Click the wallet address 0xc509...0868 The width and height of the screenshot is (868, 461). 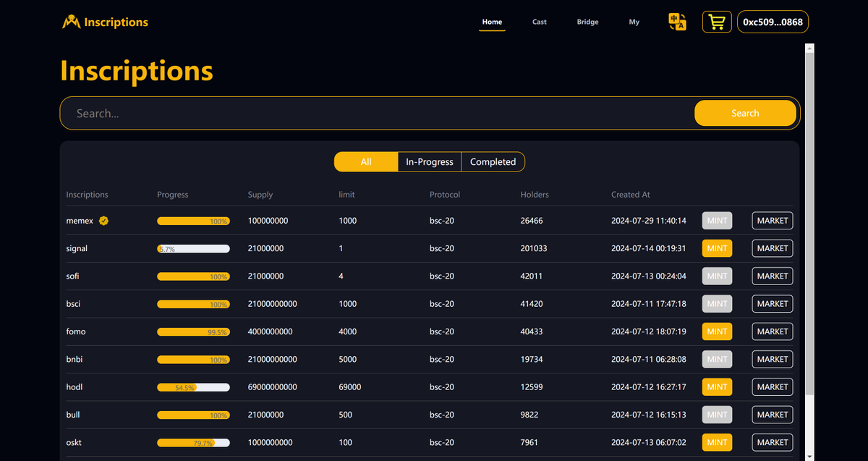(773, 22)
